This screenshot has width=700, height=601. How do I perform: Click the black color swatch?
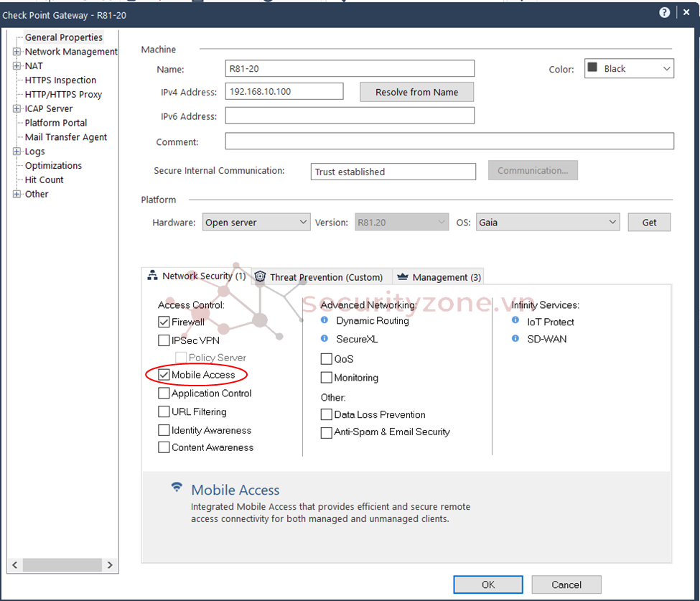pos(592,67)
